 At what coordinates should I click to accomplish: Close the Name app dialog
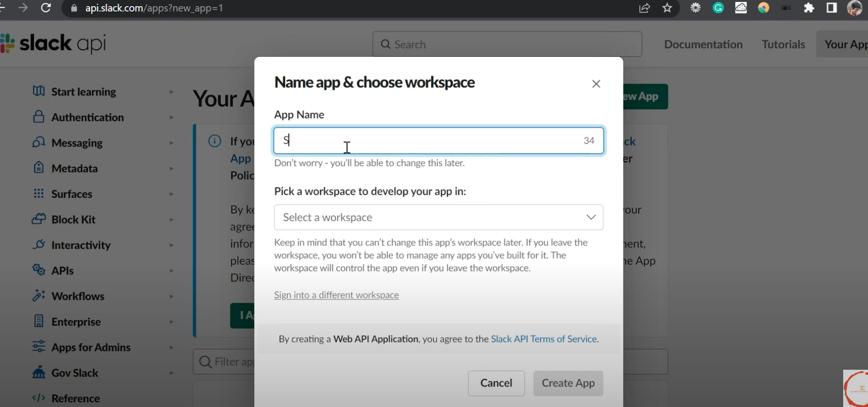pos(596,84)
